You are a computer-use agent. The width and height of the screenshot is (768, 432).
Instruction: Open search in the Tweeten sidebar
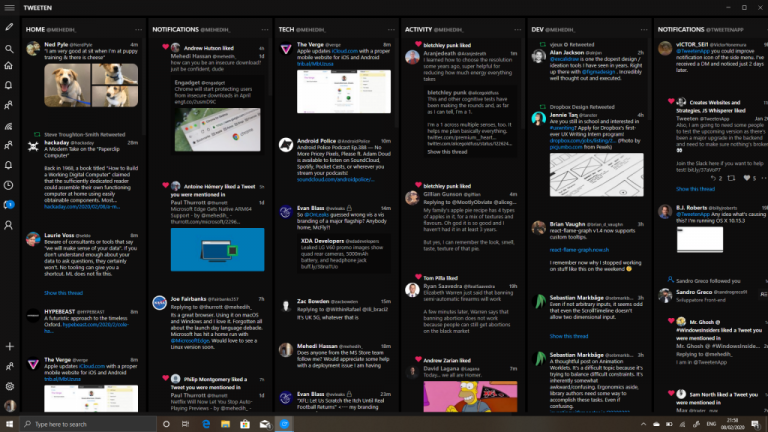tap(9, 49)
